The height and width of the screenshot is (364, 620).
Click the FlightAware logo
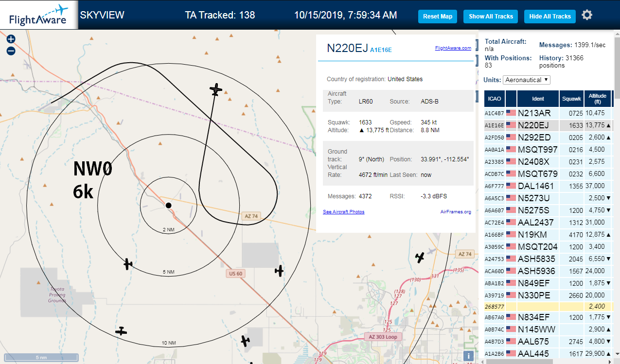[39, 15]
